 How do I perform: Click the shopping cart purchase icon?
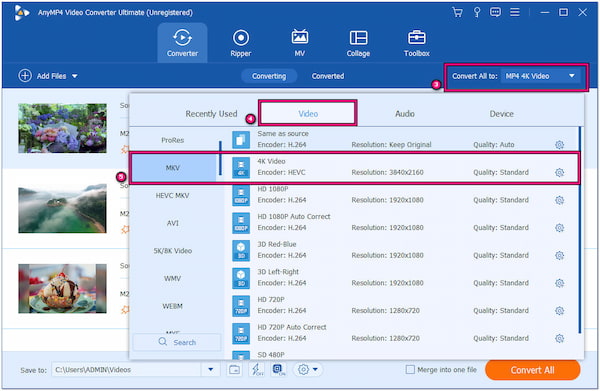point(457,12)
